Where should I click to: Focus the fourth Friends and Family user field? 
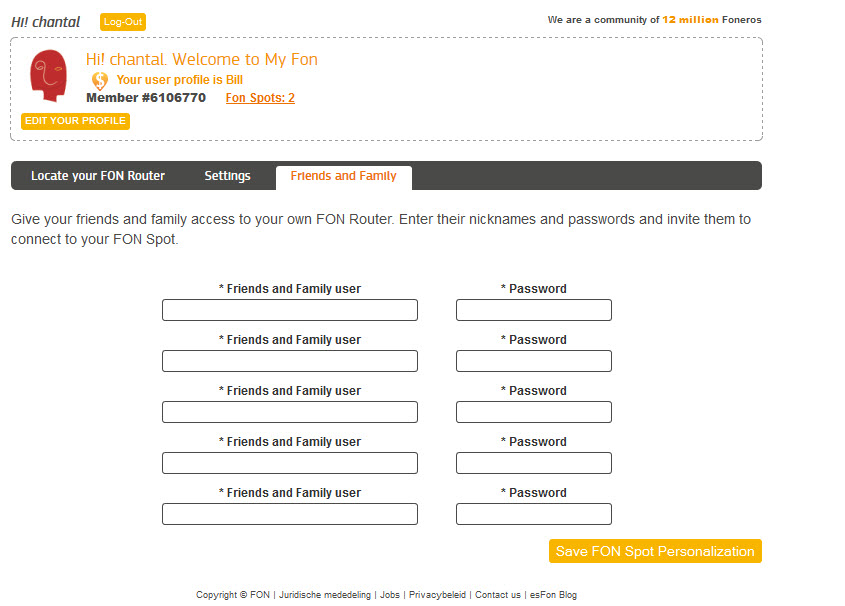click(x=289, y=463)
